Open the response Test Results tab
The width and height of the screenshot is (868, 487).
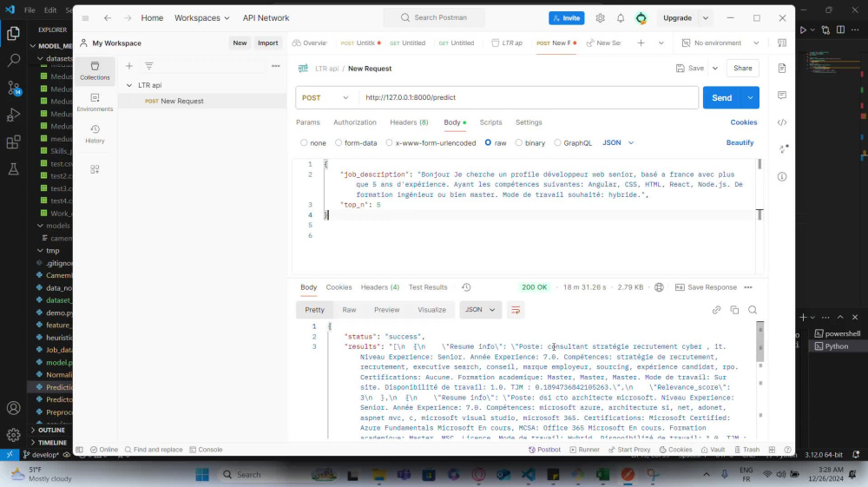pos(428,287)
